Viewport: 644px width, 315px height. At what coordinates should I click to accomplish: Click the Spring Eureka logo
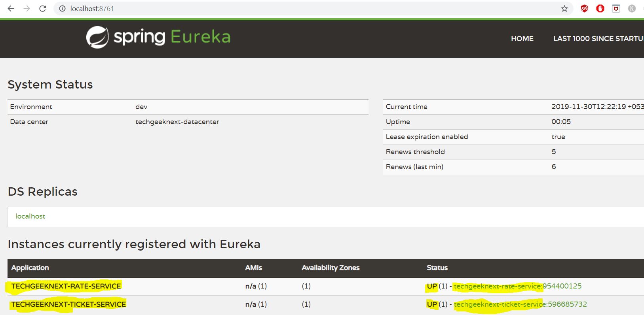point(158,37)
